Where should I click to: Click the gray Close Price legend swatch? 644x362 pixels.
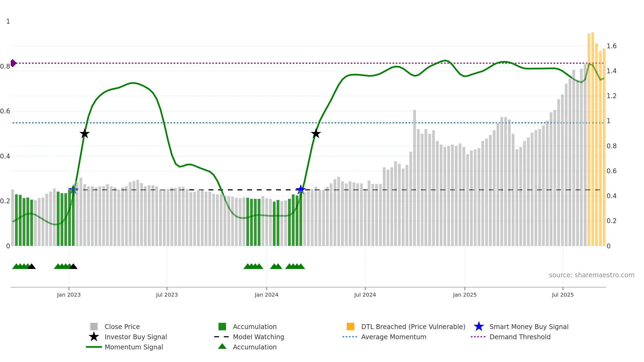[94, 327]
